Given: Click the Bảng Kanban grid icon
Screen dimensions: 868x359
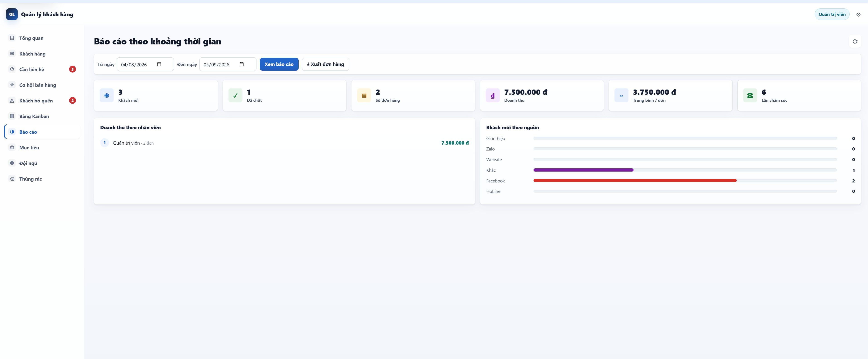Looking at the screenshot, I should click(x=12, y=116).
